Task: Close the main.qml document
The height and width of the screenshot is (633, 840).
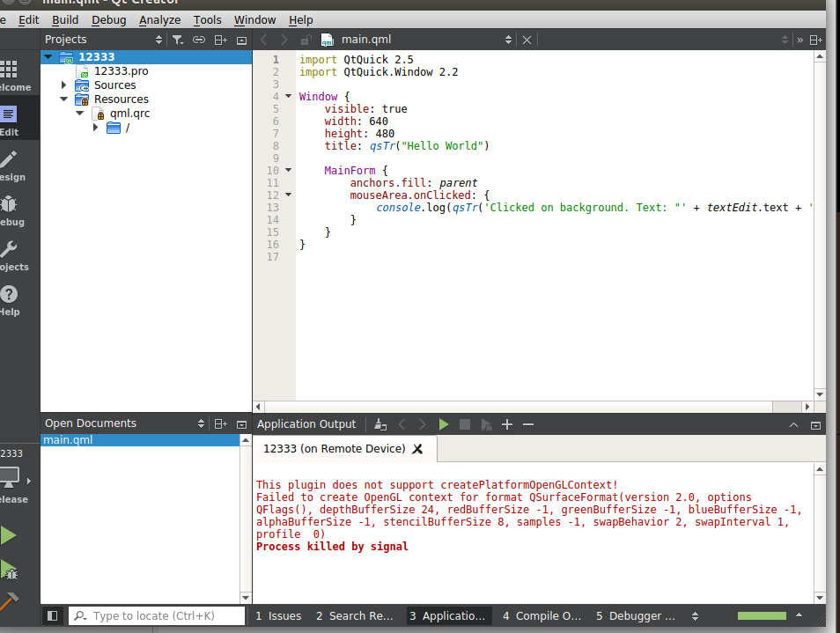Action: tap(527, 40)
